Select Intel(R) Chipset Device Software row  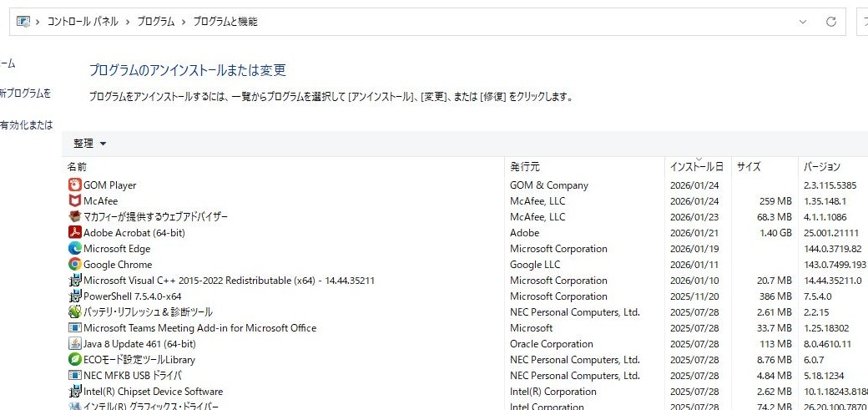(x=153, y=392)
